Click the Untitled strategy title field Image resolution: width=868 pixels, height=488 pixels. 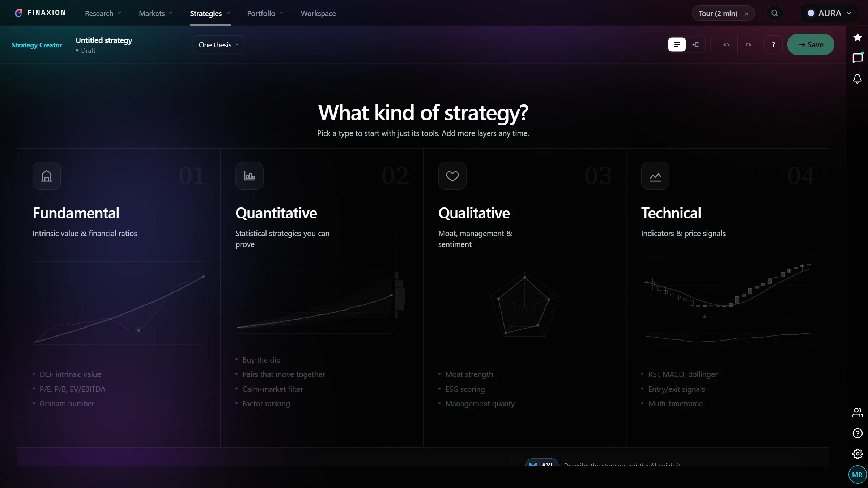tap(104, 40)
